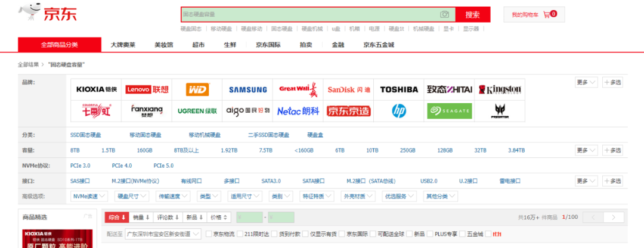Select the Netac 朗科 brand logo
This screenshot has width=644, height=248.
pyautogui.click(x=298, y=111)
